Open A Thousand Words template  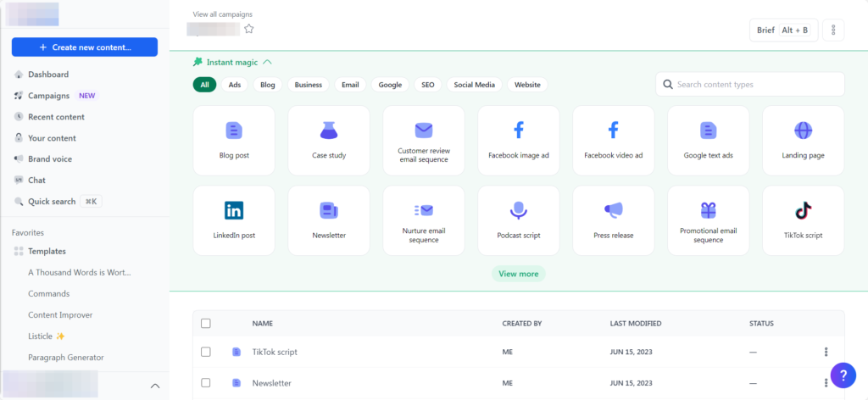pos(80,272)
